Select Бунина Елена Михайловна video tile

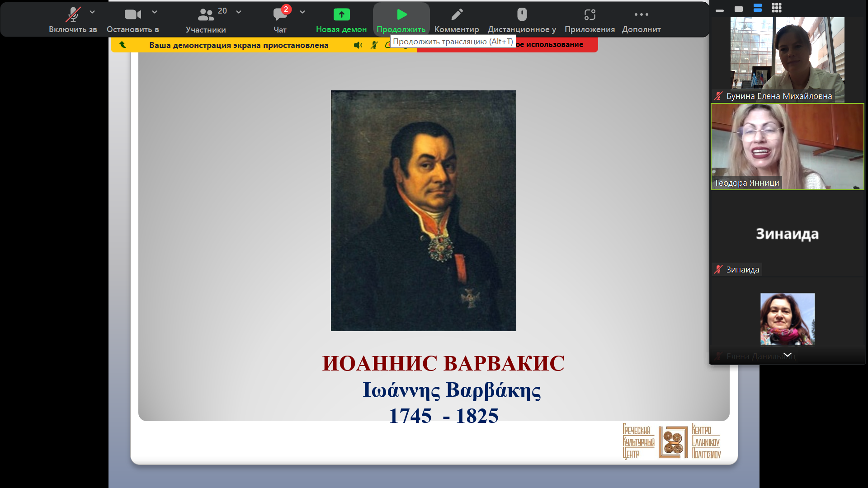tap(787, 59)
